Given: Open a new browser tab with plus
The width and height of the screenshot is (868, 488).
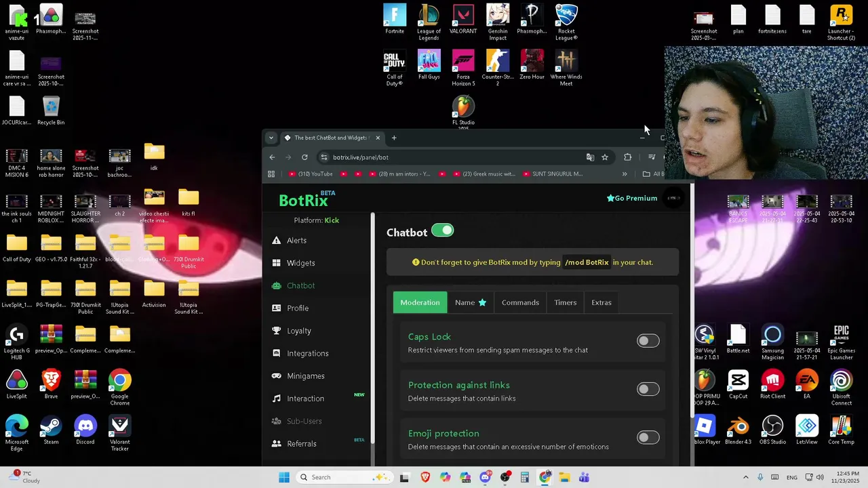Looking at the screenshot, I should point(394,138).
